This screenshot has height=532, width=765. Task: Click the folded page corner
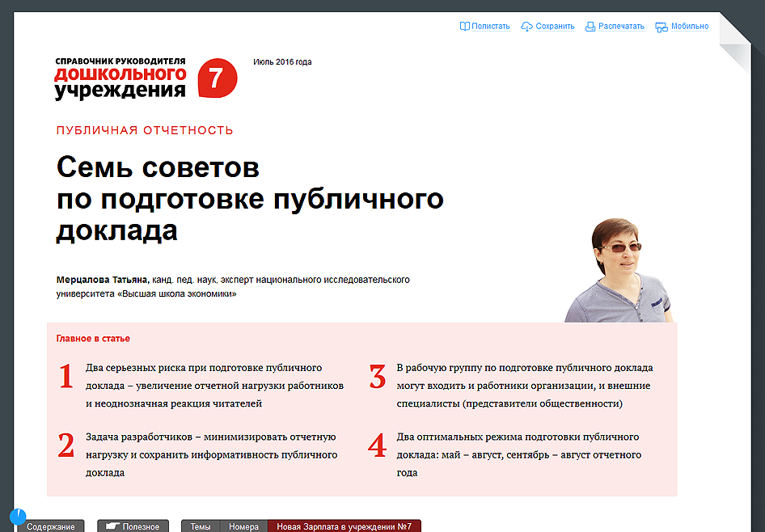pyautogui.click(x=736, y=44)
